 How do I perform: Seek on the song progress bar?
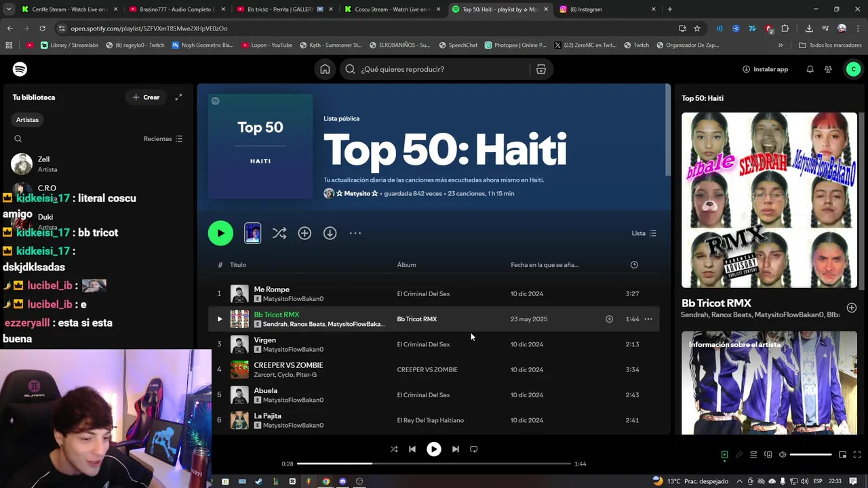click(434, 464)
